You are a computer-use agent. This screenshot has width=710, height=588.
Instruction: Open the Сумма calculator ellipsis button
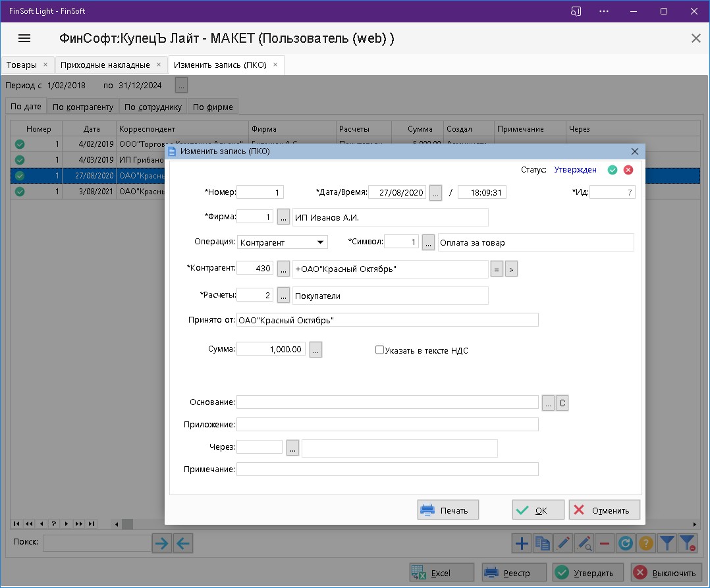point(315,350)
